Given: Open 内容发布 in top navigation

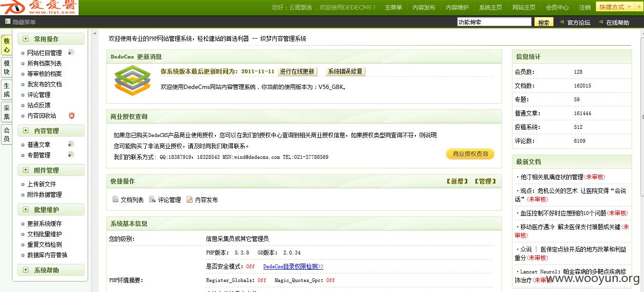Looking at the screenshot, I should coord(424,8).
